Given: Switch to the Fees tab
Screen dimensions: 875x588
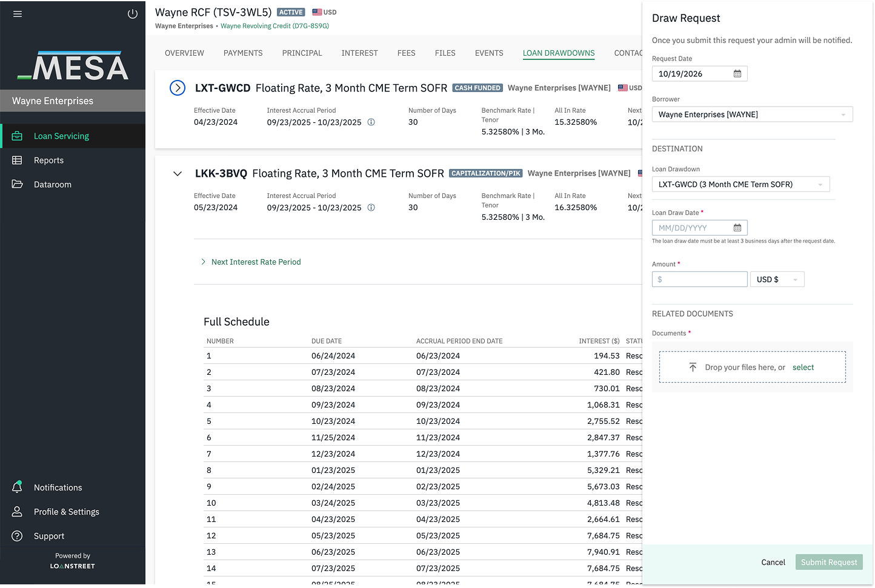Looking at the screenshot, I should [406, 53].
